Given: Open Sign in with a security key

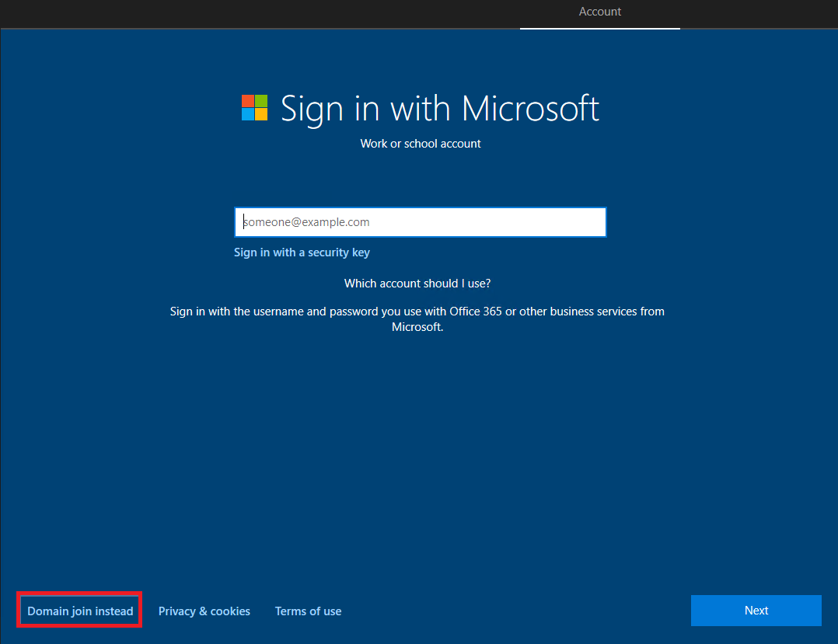Looking at the screenshot, I should [x=302, y=252].
